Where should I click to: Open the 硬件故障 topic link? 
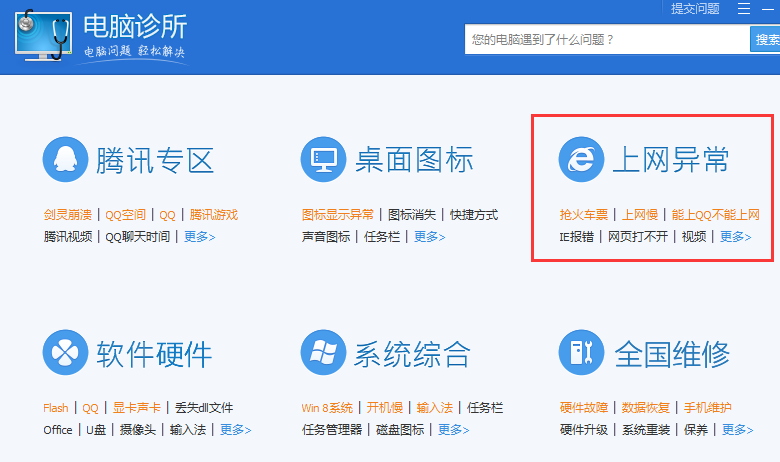click(584, 408)
